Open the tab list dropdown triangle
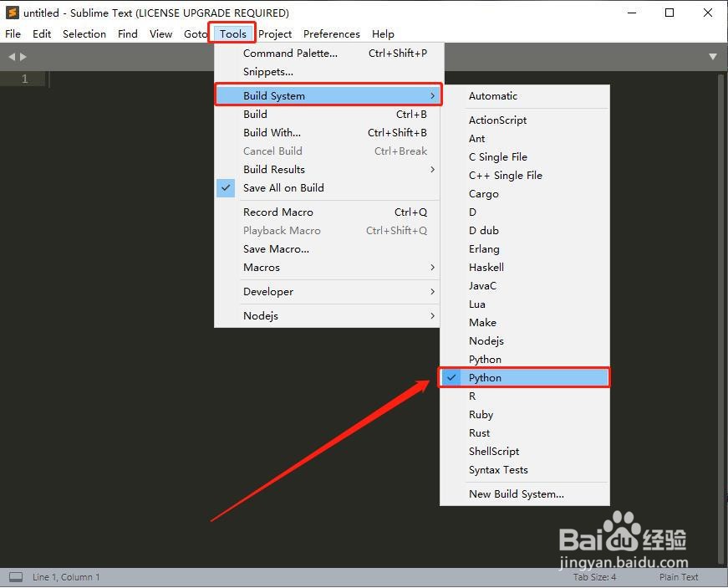 [713, 57]
